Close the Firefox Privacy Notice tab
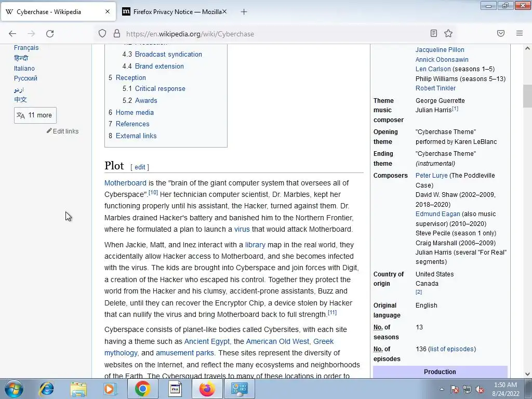 point(224,11)
